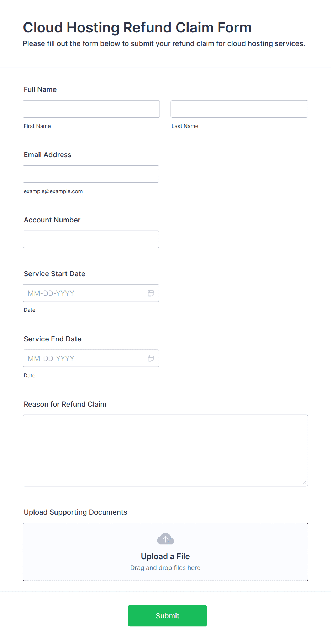
Task: Open the Service Start Date calendar icon
Action: click(151, 293)
